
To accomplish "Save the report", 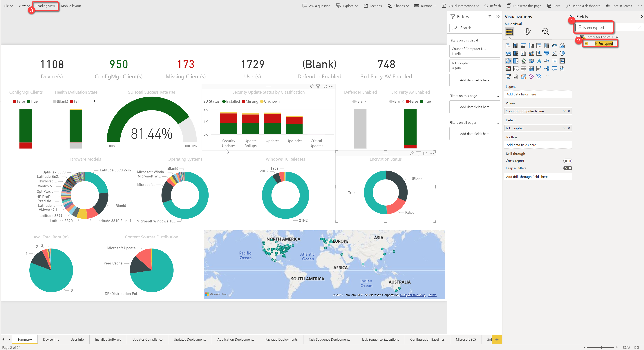I will coord(554,6).
